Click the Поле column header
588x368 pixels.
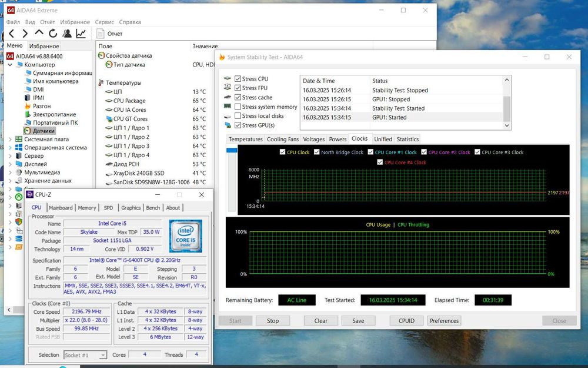tap(105, 46)
